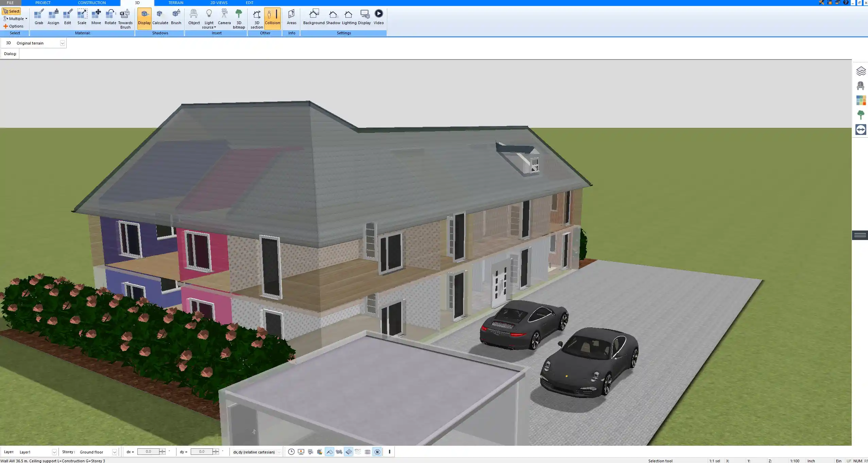This screenshot has height=463, width=868.
Task: Toggle the beams display button in bottom toolbar
Action: (x=339, y=452)
